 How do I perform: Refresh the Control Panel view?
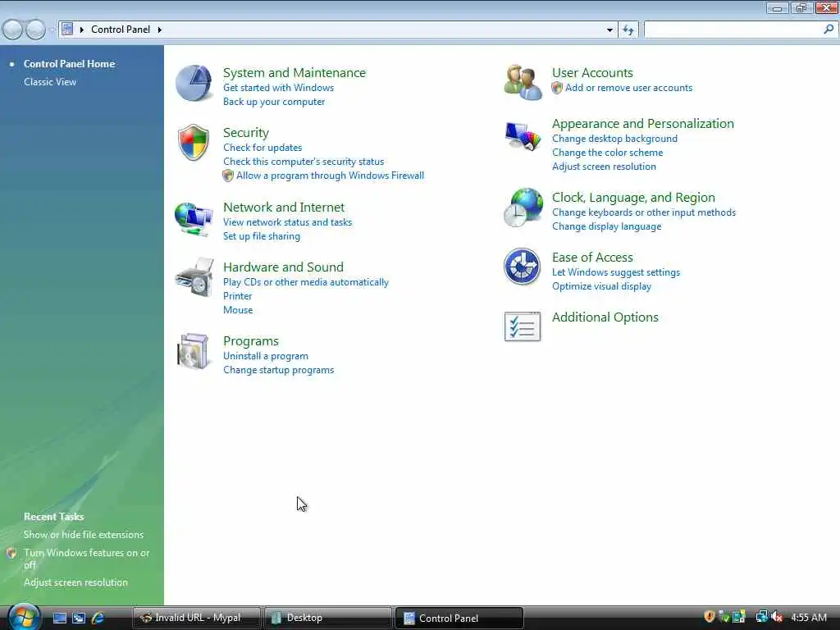628,30
